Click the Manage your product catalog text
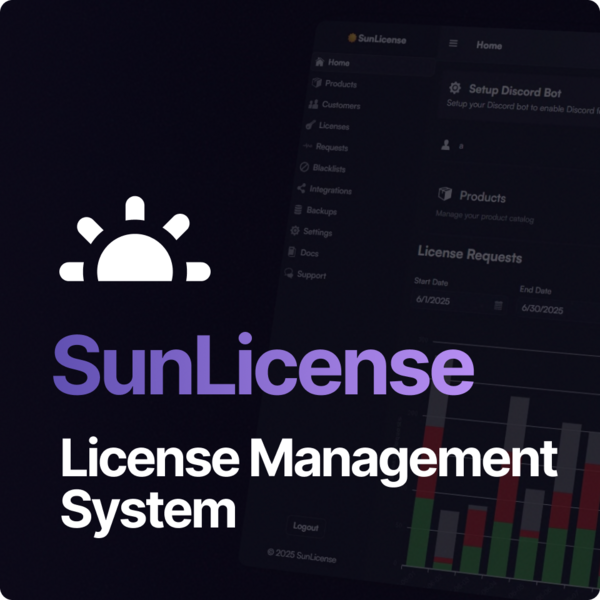This screenshot has width=600, height=600. point(484,217)
